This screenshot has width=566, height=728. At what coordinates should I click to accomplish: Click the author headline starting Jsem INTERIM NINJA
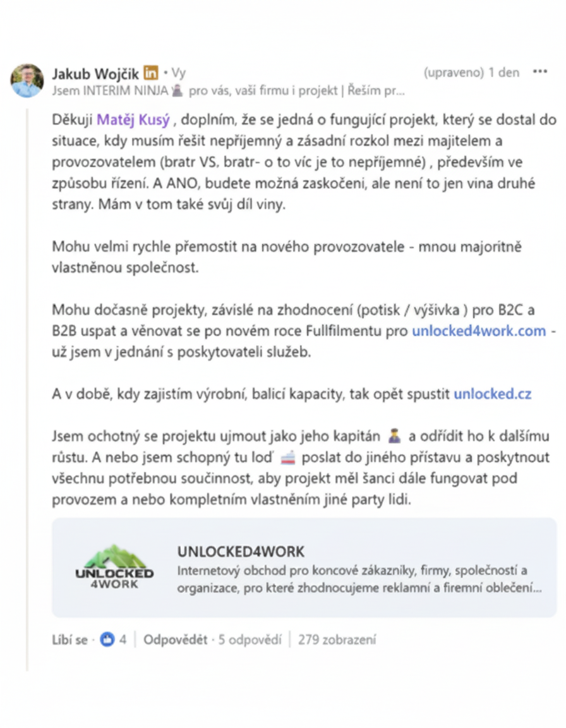tap(228, 90)
